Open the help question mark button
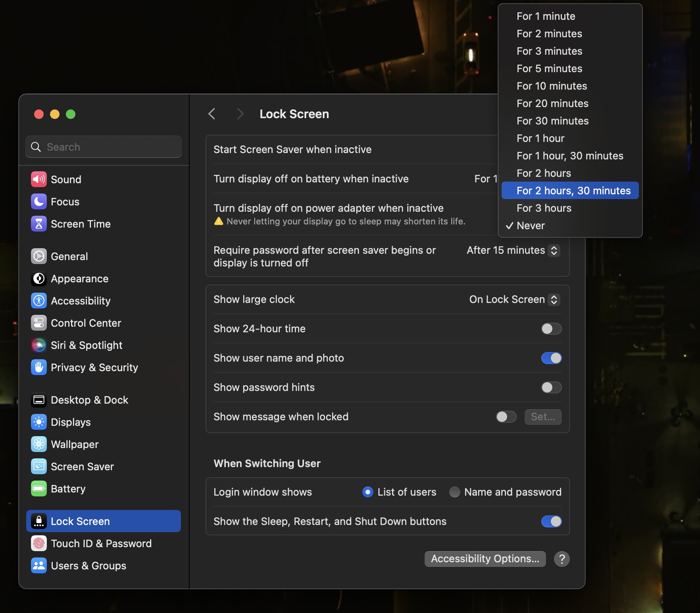700x613 pixels. click(x=562, y=559)
